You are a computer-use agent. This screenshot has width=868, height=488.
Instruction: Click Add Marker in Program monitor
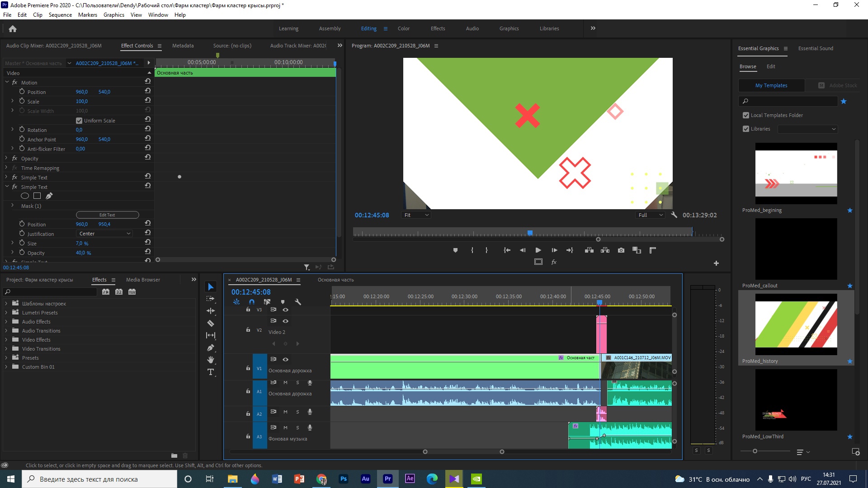(455, 250)
